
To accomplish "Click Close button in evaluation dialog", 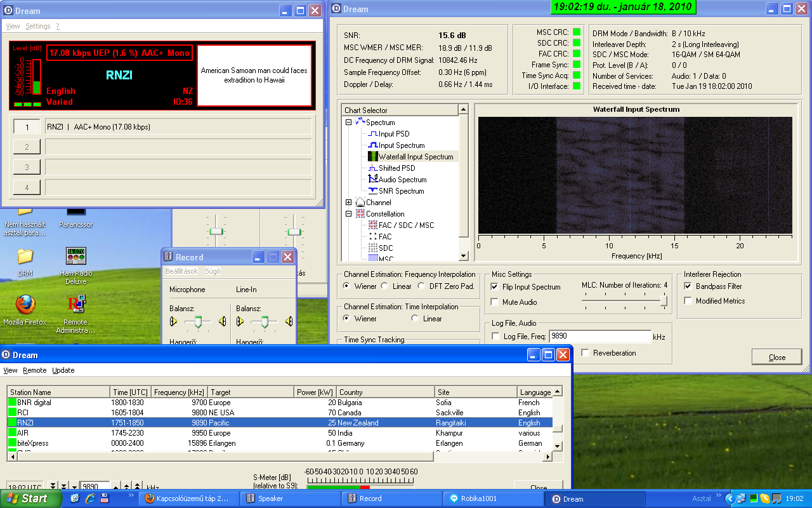I will [x=776, y=358].
